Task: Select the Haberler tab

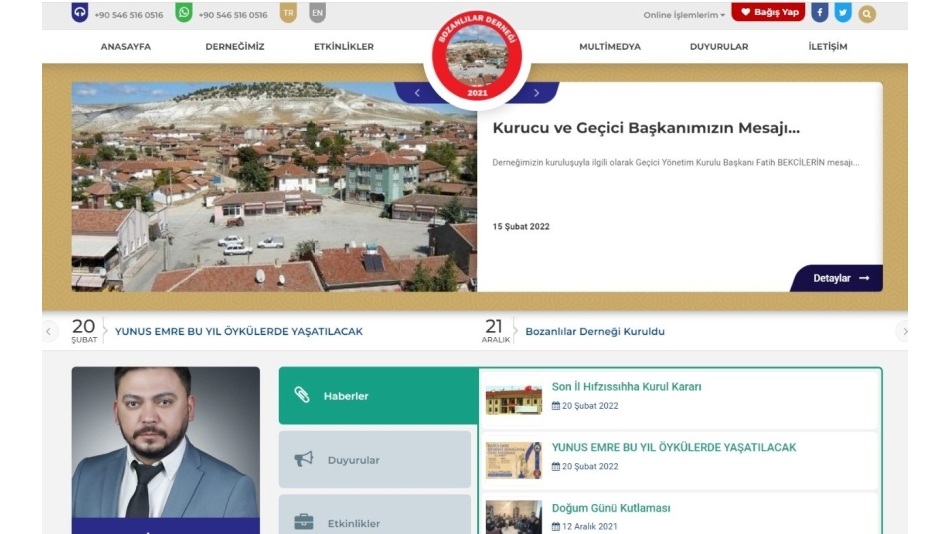Action: pyautogui.click(x=378, y=396)
